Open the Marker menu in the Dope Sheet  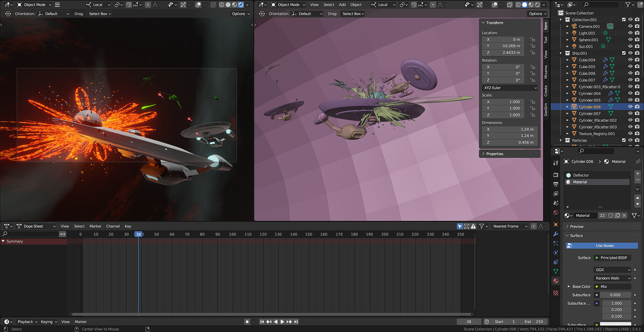pyautogui.click(x=95, y=226)
